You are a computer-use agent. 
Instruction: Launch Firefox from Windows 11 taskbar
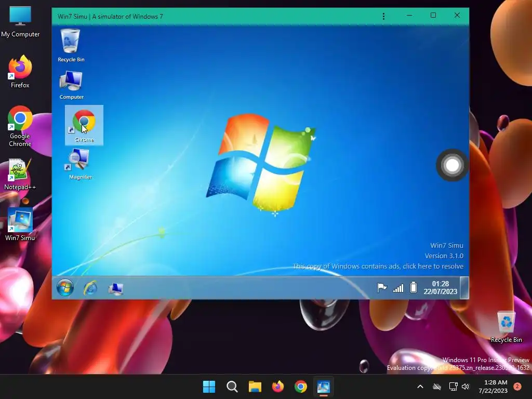[278, 387]
